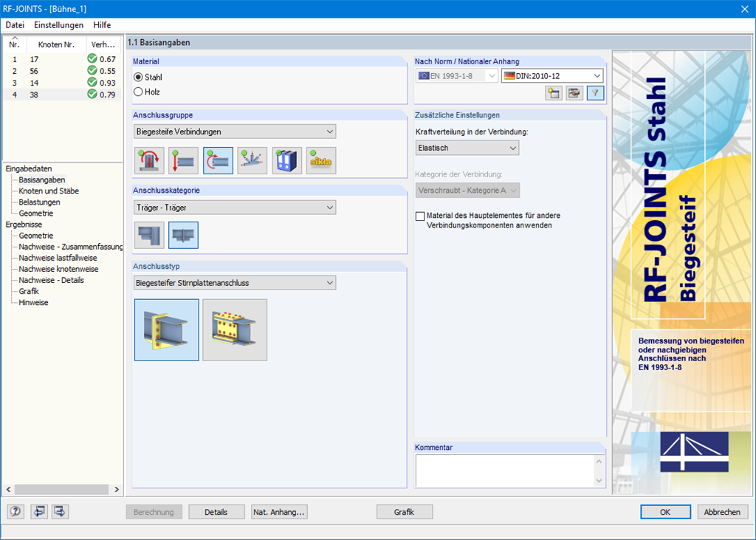This screenshot has width=756, height=540.
Task: Click into the Kommentar text field
Action: coord(504,471)
